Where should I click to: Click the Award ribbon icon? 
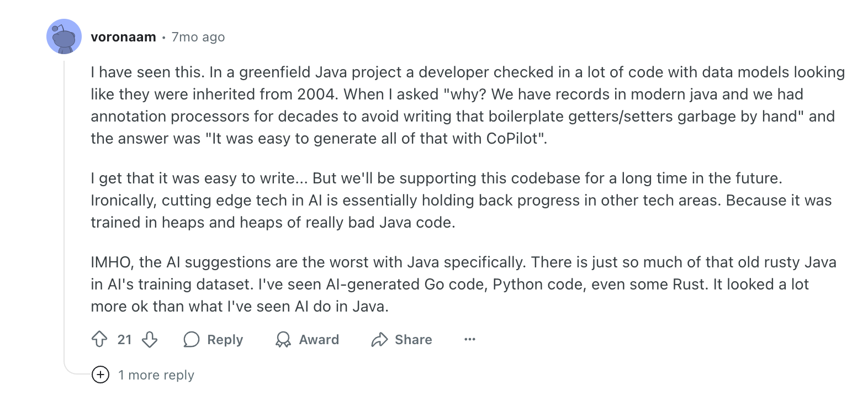tap(283, 339)
